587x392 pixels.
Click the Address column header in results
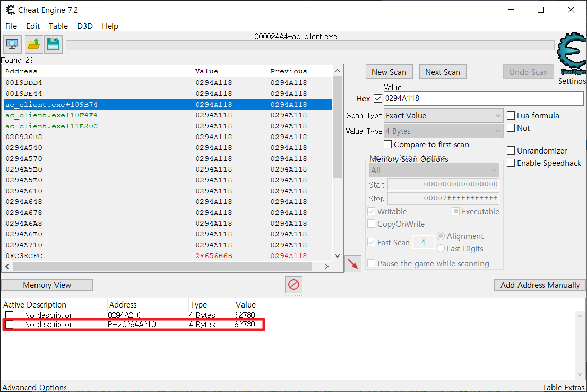click(97, 71)
